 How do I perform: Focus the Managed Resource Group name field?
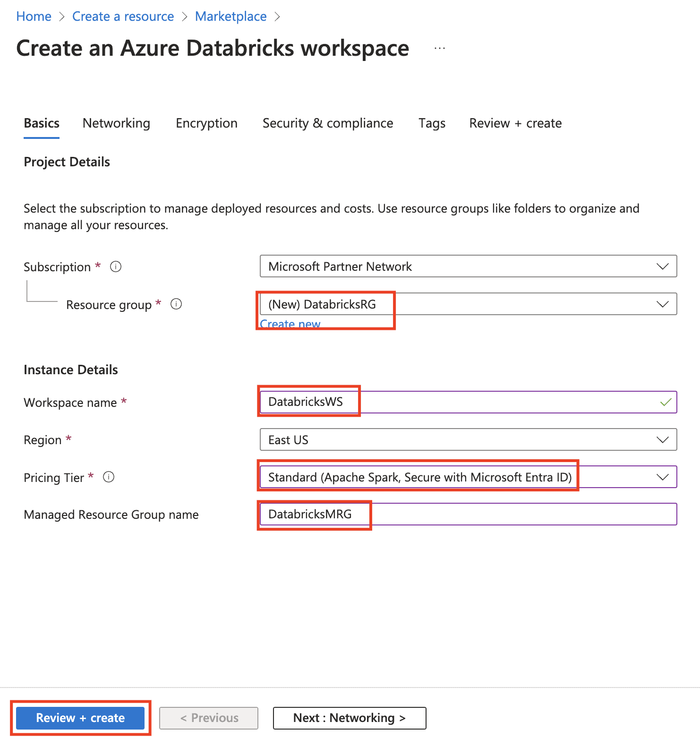468,514
